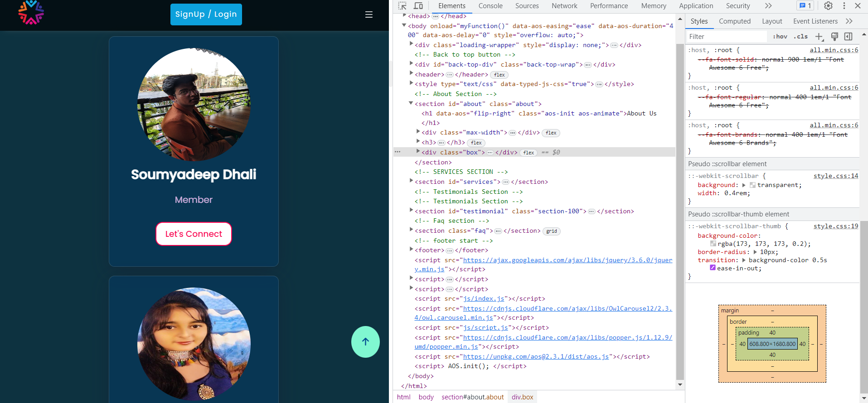Click the flex badge on div.box row
The height and width of the screenshot is (403, 868).
(529, 153)
